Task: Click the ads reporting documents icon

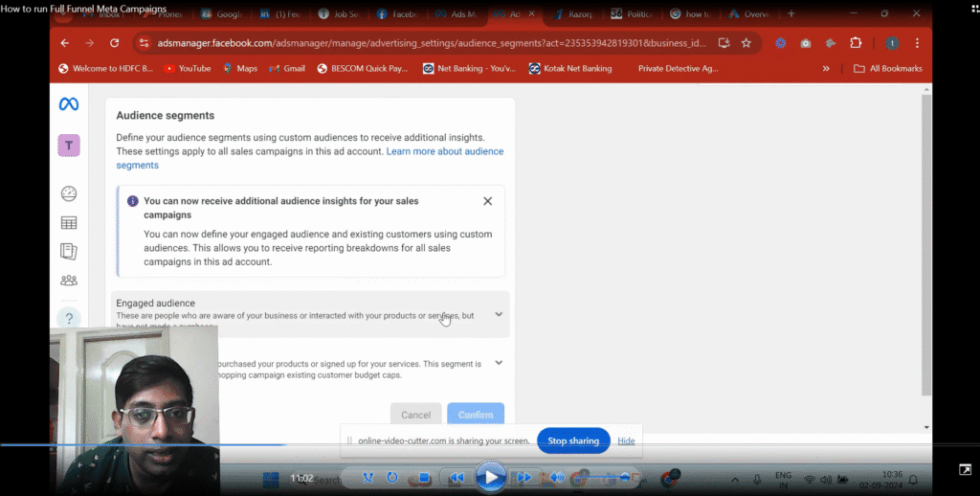Action: pyautogui.click(x=69, y=251)
